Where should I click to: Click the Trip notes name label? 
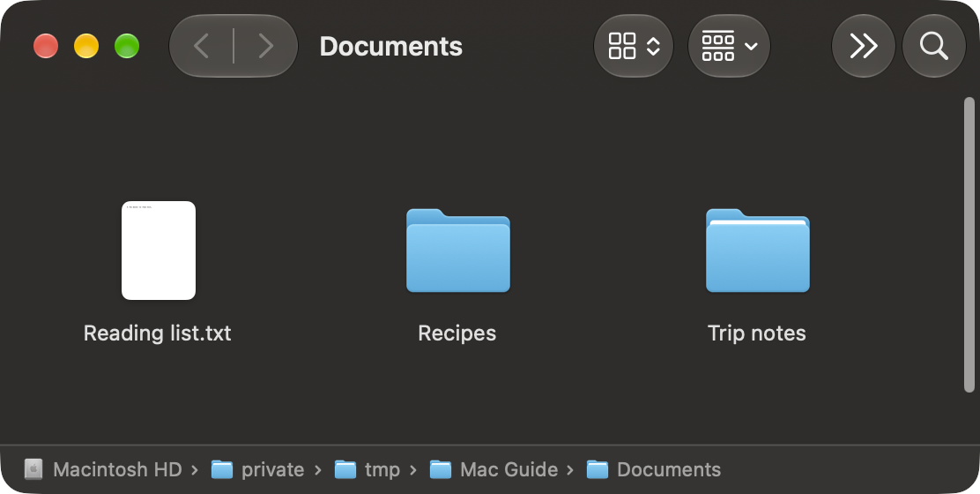(756, 333)
